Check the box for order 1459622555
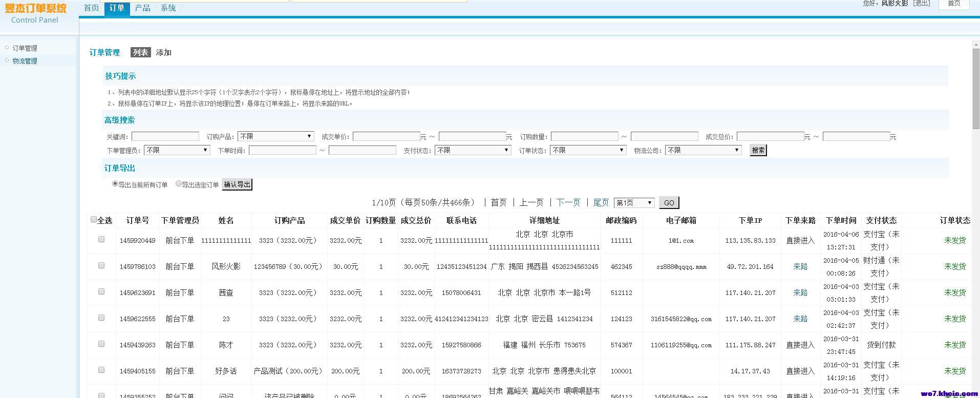980x398 pixels. point(101,318)
